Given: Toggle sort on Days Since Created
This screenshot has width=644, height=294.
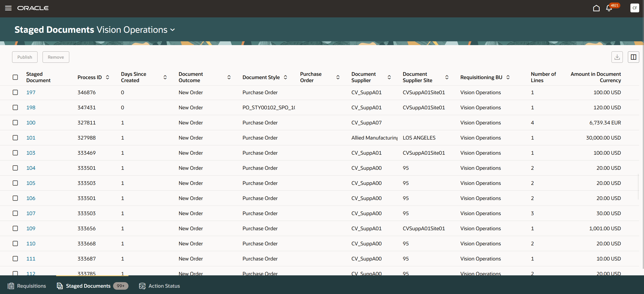Looking at the screenshot, I should [165, 77].
